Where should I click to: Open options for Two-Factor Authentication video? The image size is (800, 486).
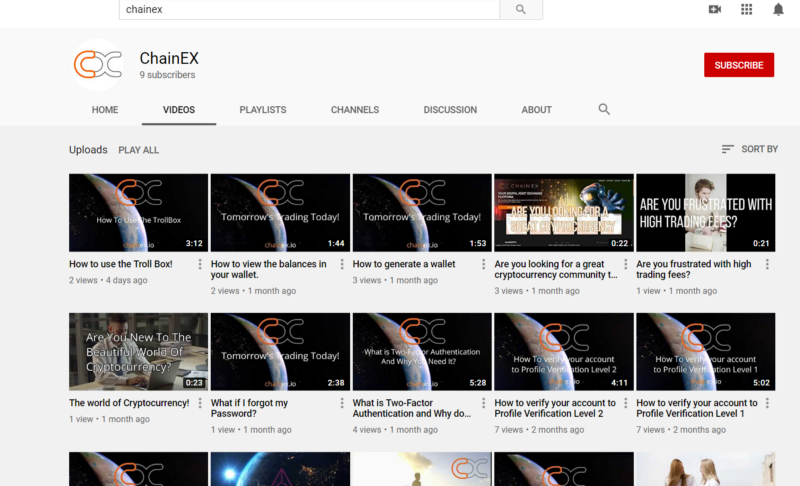484,403
